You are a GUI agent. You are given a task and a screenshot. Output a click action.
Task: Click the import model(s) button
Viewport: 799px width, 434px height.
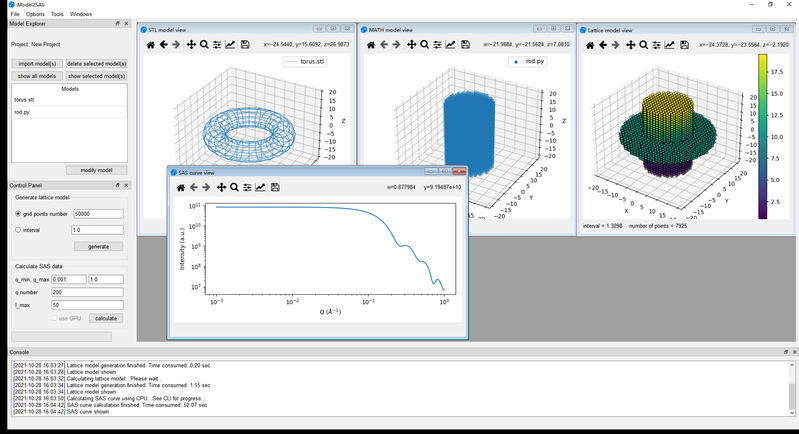click(x=37, y=63)
